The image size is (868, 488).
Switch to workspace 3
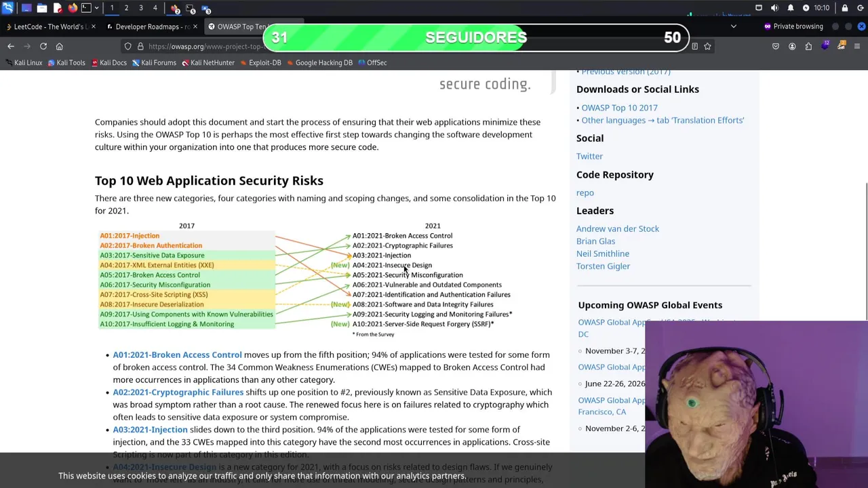(141, 8)
